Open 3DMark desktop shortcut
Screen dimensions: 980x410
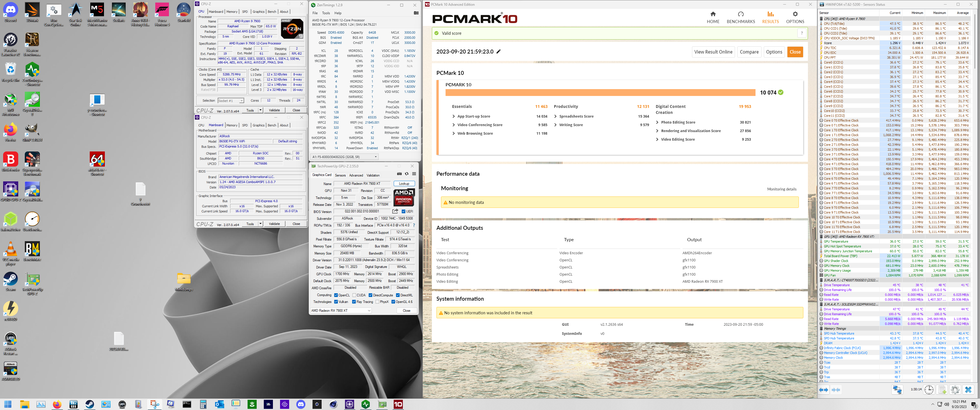click(x=32, y=13)
